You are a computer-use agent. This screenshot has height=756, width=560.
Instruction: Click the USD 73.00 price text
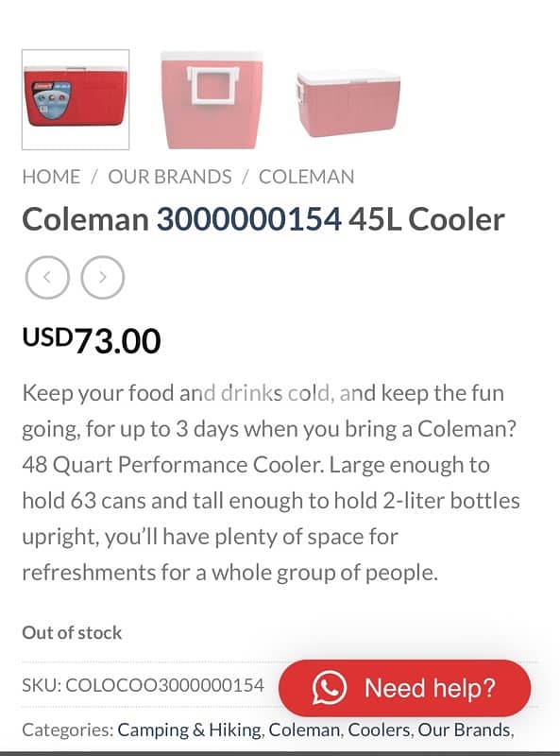coord(92,338)
